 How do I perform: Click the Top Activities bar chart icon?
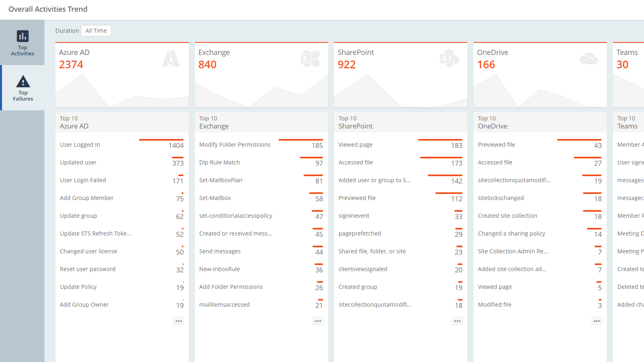pyautogui.click(x=23, y=36)
